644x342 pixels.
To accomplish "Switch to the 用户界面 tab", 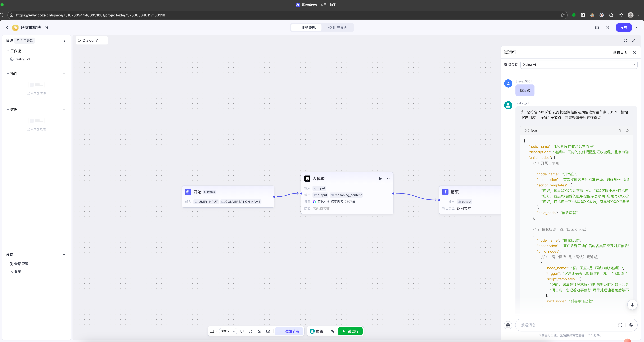I will click(x=338, y=28).
